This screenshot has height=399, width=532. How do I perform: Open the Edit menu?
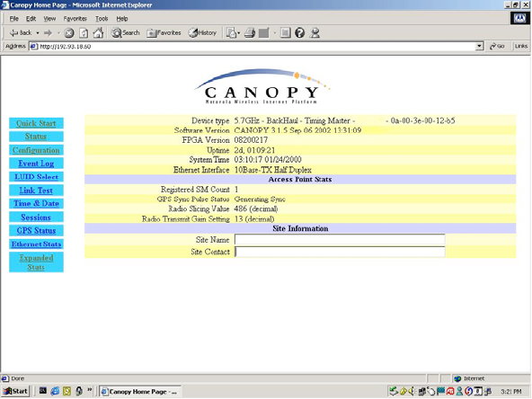31,19
